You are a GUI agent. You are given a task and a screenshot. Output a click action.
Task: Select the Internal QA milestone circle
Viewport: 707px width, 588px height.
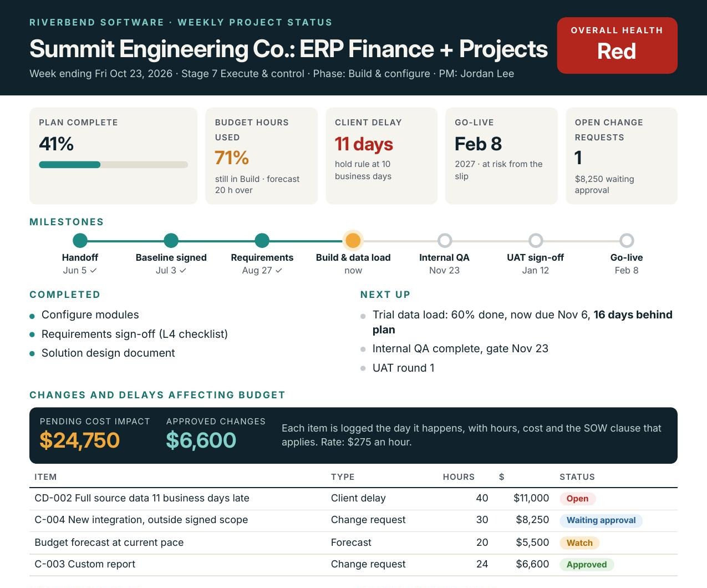click(445, 240)
